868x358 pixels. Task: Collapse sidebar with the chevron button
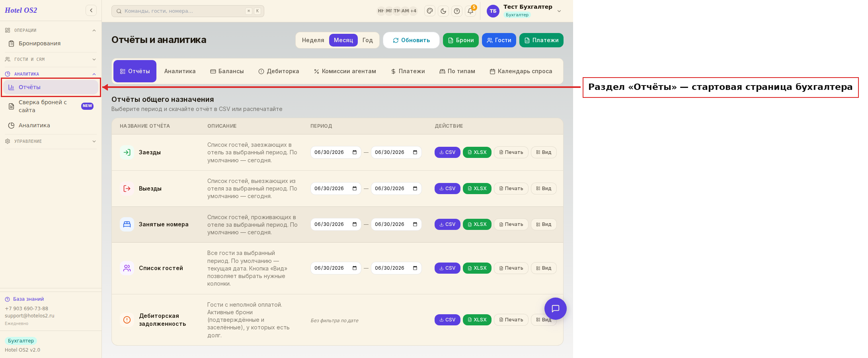pos(91,10)
